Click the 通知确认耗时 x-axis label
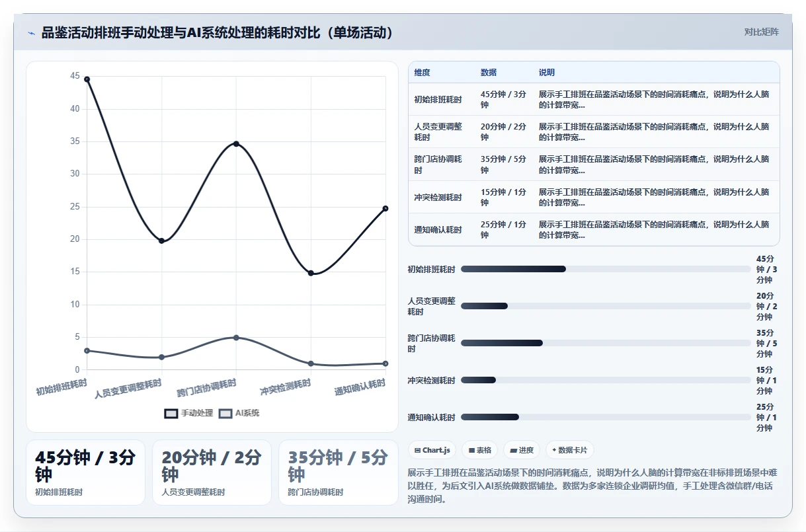This screenshot has height=532, width=806. point(360,387)
